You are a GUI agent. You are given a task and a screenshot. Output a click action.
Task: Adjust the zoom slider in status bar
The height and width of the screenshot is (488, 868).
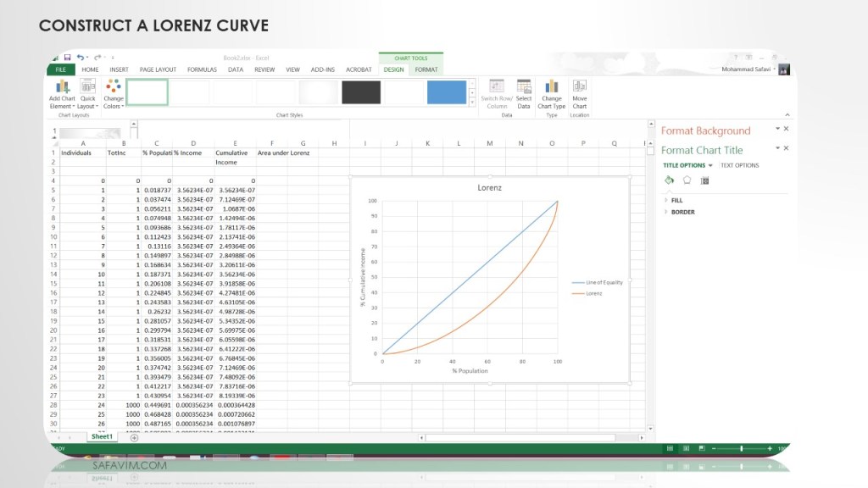741,448
